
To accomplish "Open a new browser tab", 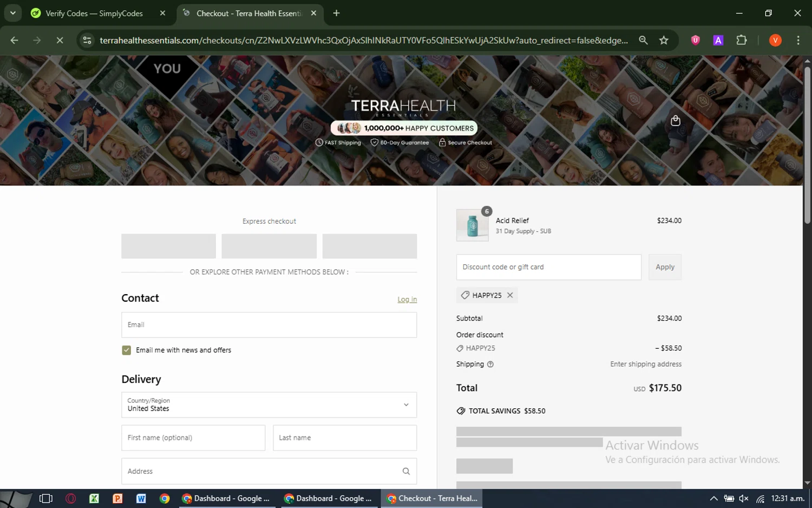I will [336, 13].
